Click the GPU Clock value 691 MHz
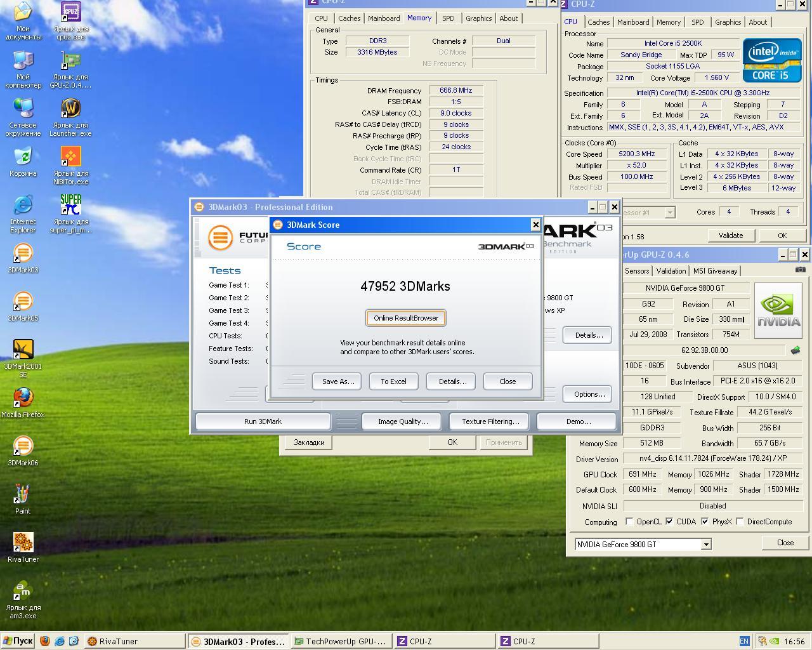Image resolution: width=812 pixels, height=650 pixels. [x=643, y=474]
